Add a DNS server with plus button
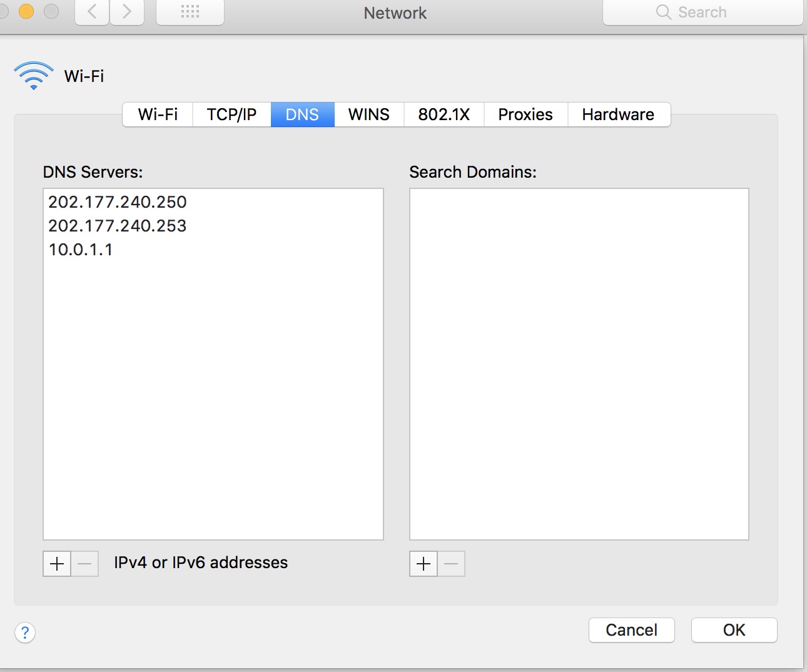 [57, 564]
